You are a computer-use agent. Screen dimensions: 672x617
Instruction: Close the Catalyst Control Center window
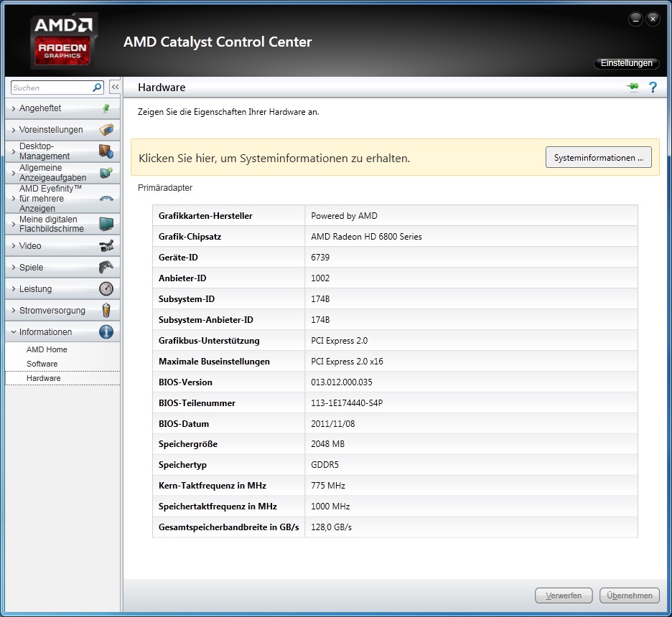click(653, 19)
